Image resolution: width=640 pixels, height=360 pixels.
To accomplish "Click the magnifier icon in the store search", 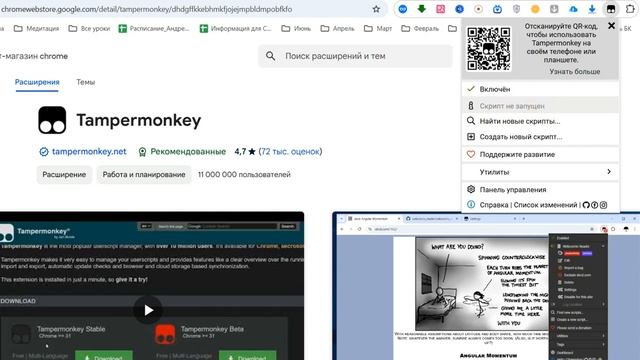I will 270,56.
